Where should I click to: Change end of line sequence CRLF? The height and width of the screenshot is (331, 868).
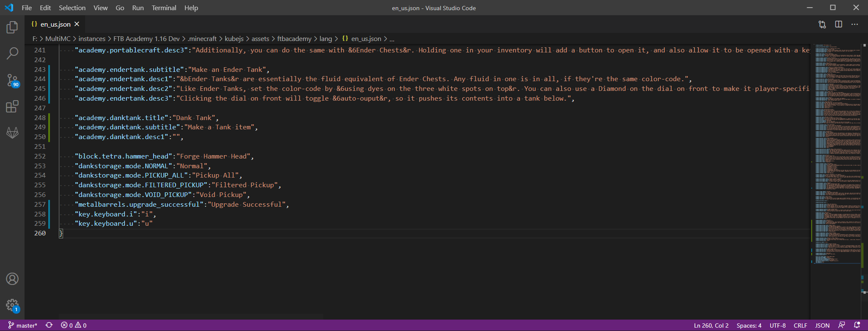(800, 325)
